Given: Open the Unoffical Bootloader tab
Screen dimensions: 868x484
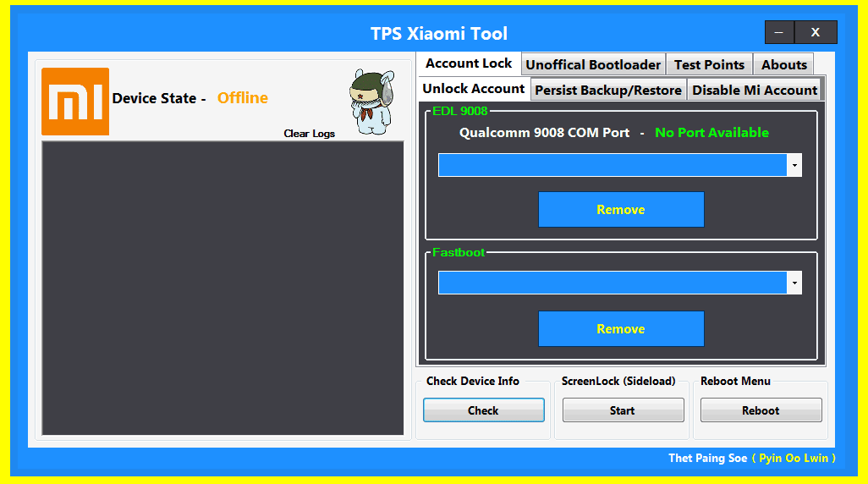Looking at the screenshot, I should (x=593, y=65).
